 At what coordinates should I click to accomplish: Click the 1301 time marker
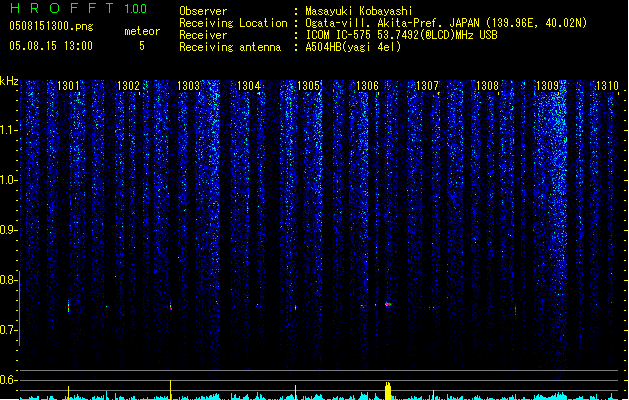[x=68, y=86]
